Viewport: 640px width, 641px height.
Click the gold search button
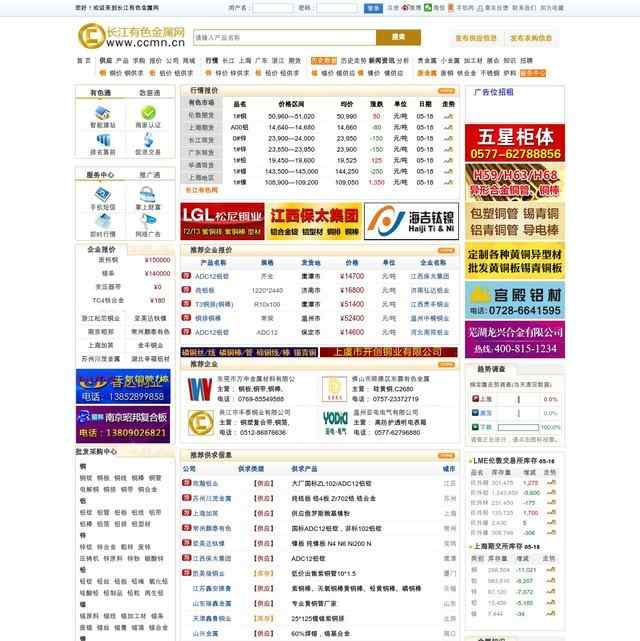pyautogui.click(x=398, y=37)
